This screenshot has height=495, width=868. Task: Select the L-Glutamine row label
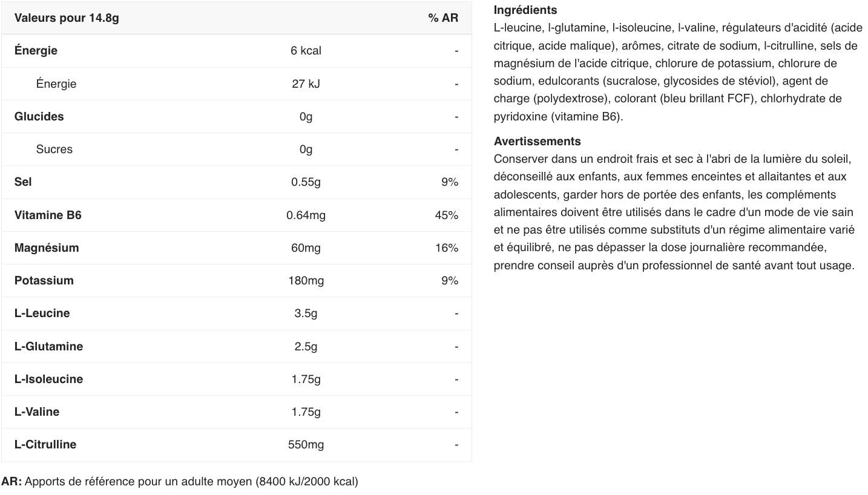pos(48,347)
